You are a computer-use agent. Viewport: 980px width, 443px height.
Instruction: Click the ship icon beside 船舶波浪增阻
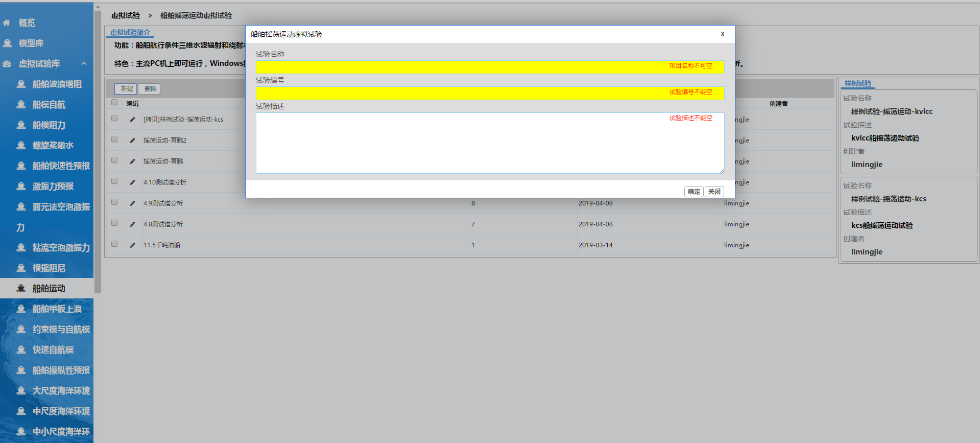(21, 84)
